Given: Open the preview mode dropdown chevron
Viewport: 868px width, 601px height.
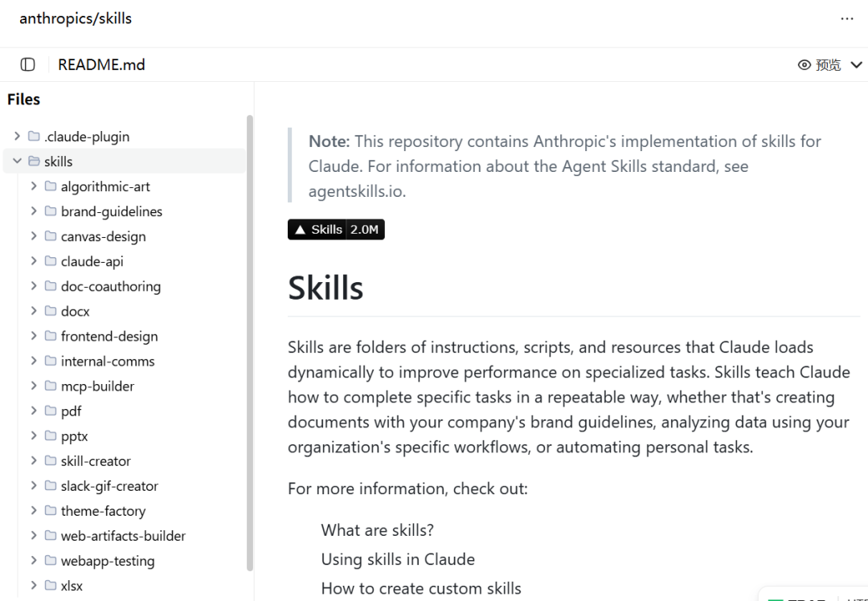Looking at the screenshot, I should (856, 65).
